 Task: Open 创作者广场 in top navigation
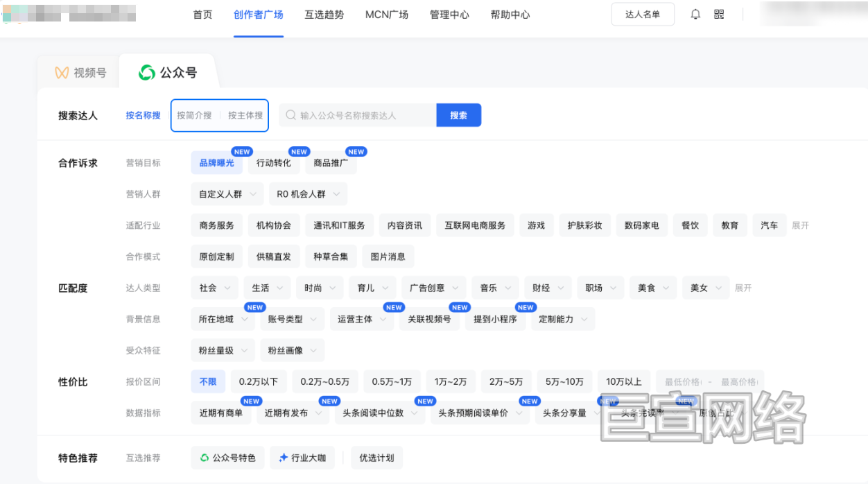(x=259, y=15)
